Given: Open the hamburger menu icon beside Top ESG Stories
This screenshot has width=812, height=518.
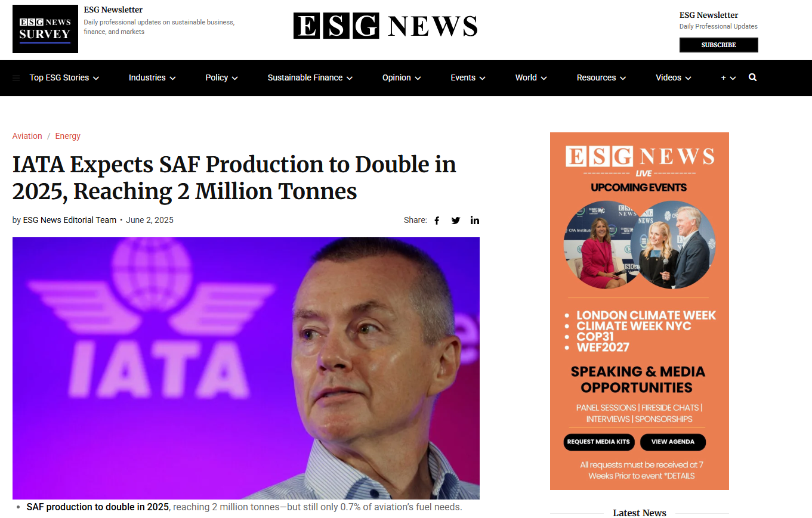Looking at the screenshot, I should click(x=16, y=78).
